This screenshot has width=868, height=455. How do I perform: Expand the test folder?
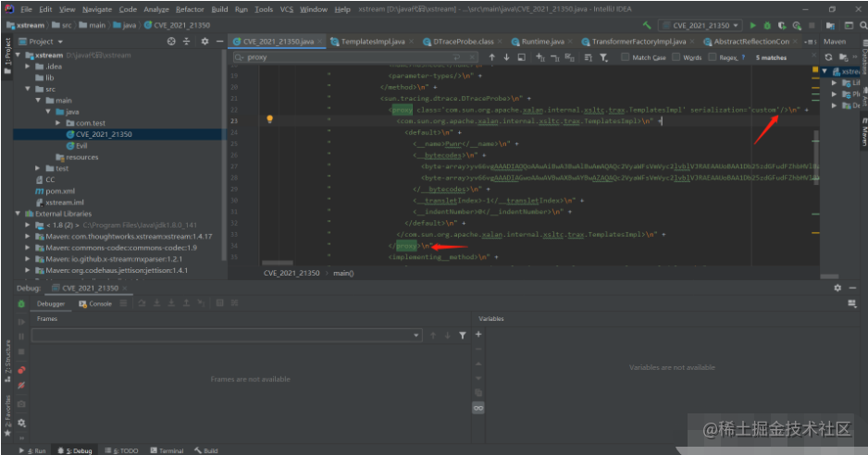coord(37,168)
